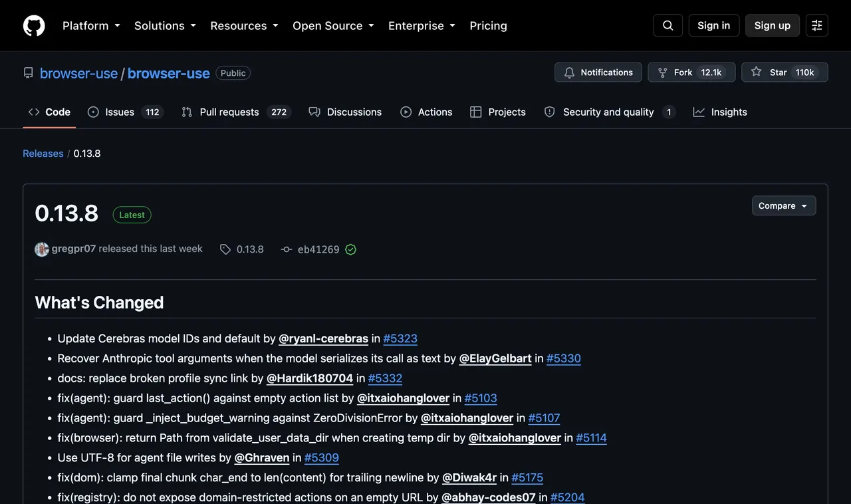
Task: Click the Notifications bell icon
Action: (569, 72)
